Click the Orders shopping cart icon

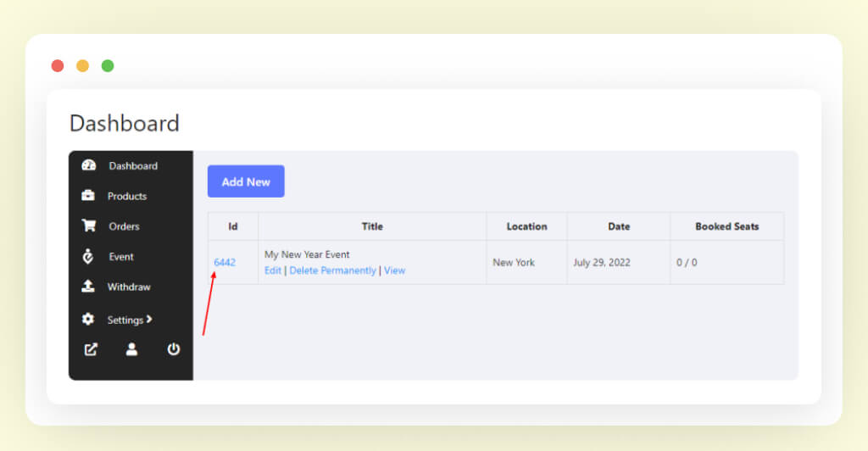88,225
